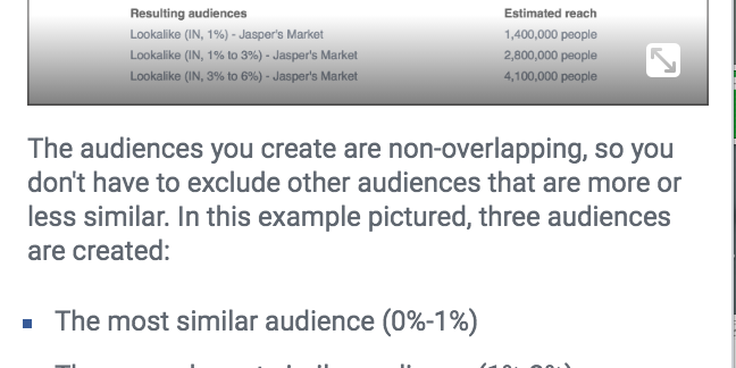The width and height of the screenshot is (736, 368).
Task: Select the Lookalike (IN, 3% to 6%) row
Action: pyautogui.click(x=363, y=76)
